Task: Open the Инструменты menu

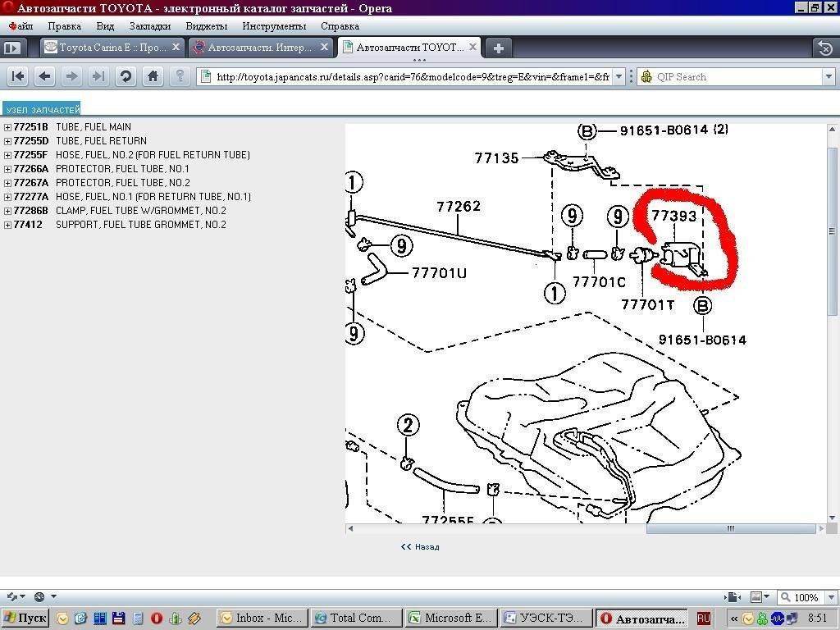Action: tap(274, 26)
